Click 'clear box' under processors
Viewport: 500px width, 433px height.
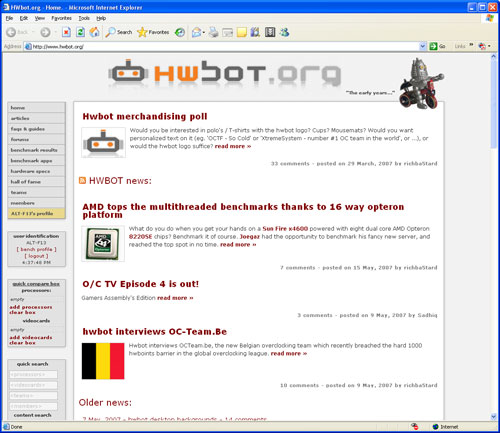(22, 312)
